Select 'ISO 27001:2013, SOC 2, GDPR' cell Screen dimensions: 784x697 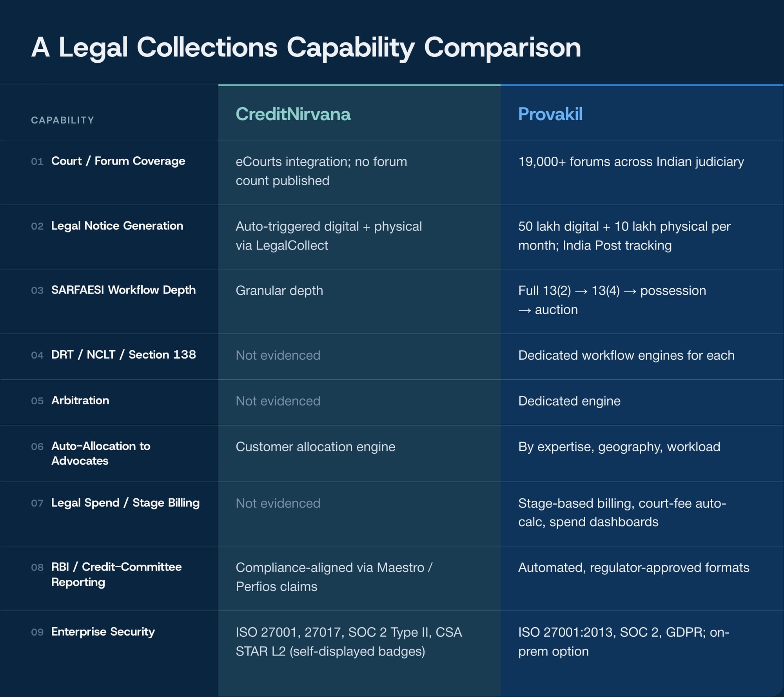[x=623, y=642]
